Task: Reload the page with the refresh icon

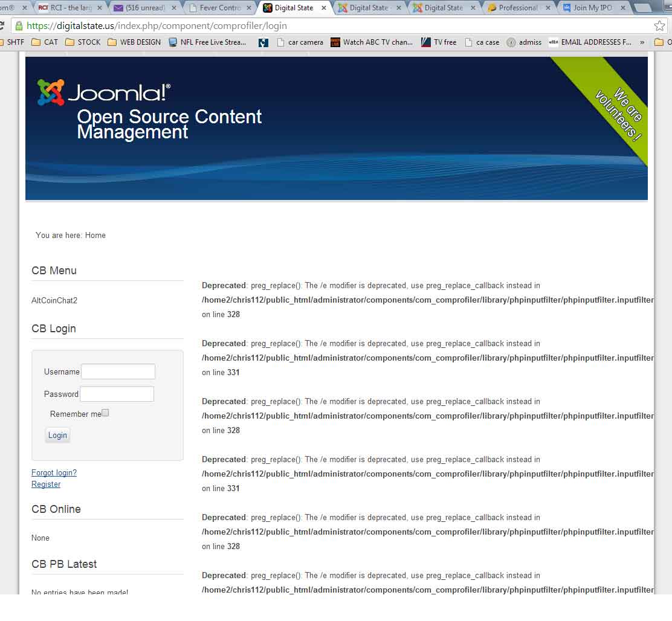Action: [2, 26]
